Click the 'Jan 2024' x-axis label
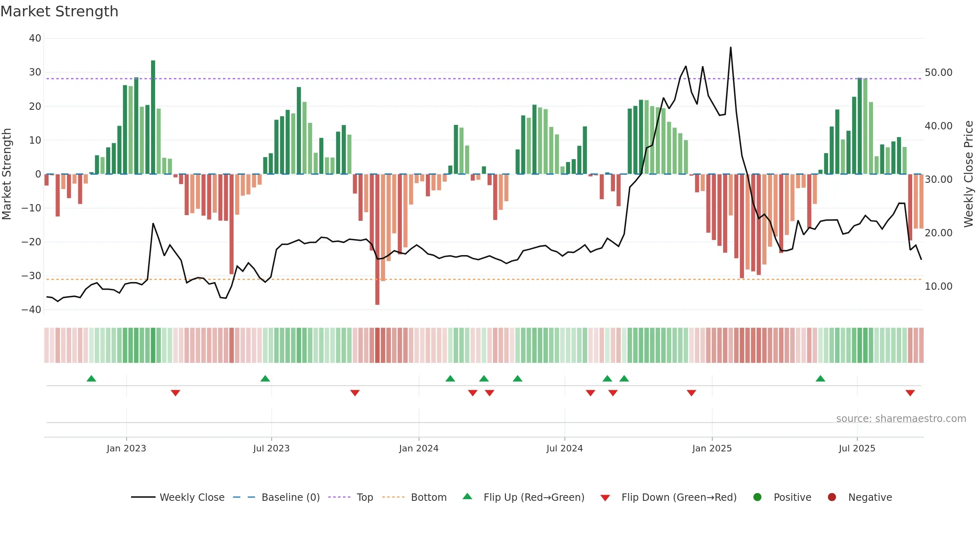The image size is (980, 551). coord(419,448)
